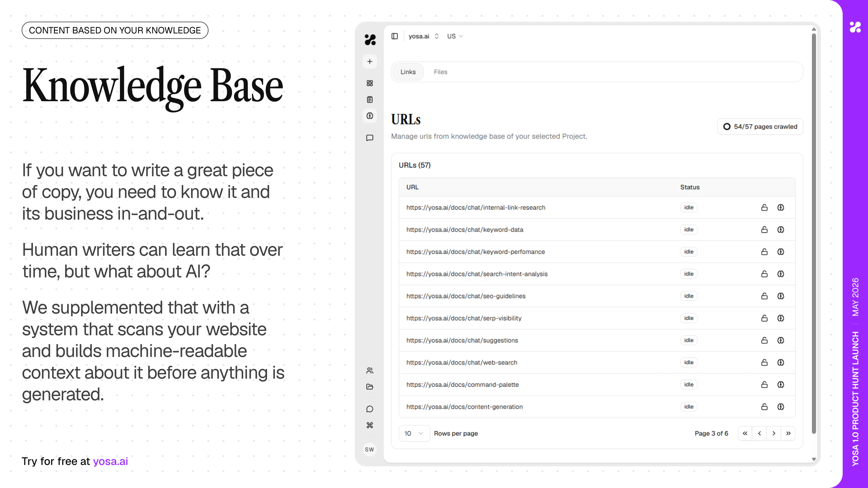Screen dimensions: 868x488
Task: Jump to the last page of URLs
Action: pyautogui.click(x=788, y=433)
